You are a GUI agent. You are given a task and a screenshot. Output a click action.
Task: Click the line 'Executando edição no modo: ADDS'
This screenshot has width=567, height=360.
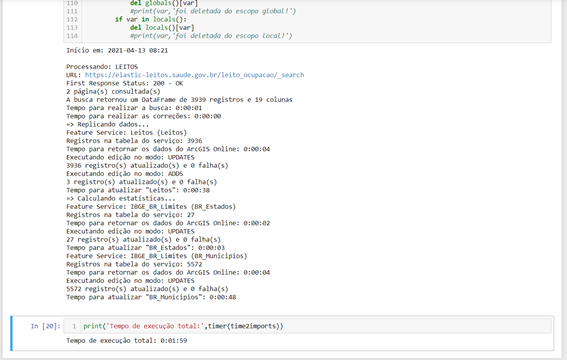pyautogui.click(x=125, y=173)
